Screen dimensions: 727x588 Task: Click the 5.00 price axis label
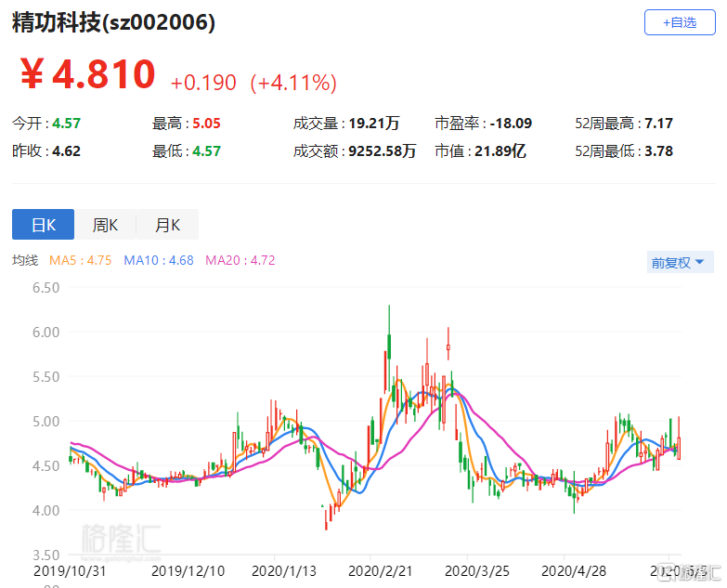[x=45, y=421]
